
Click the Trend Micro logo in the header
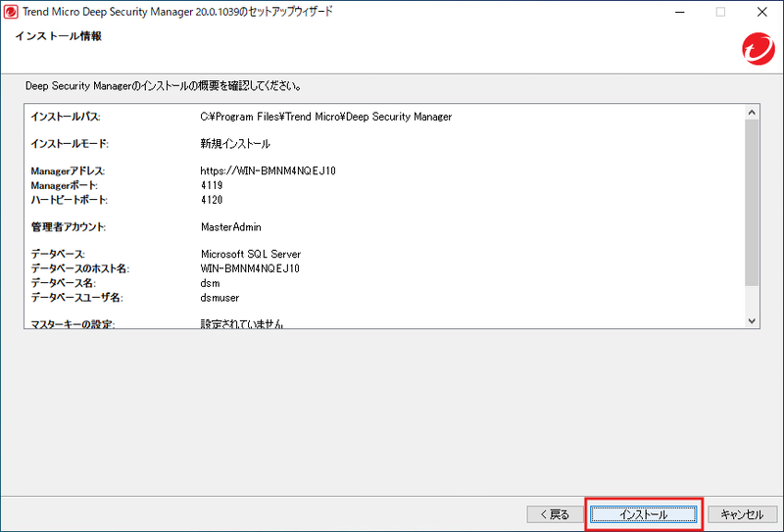tap(758, 49)
